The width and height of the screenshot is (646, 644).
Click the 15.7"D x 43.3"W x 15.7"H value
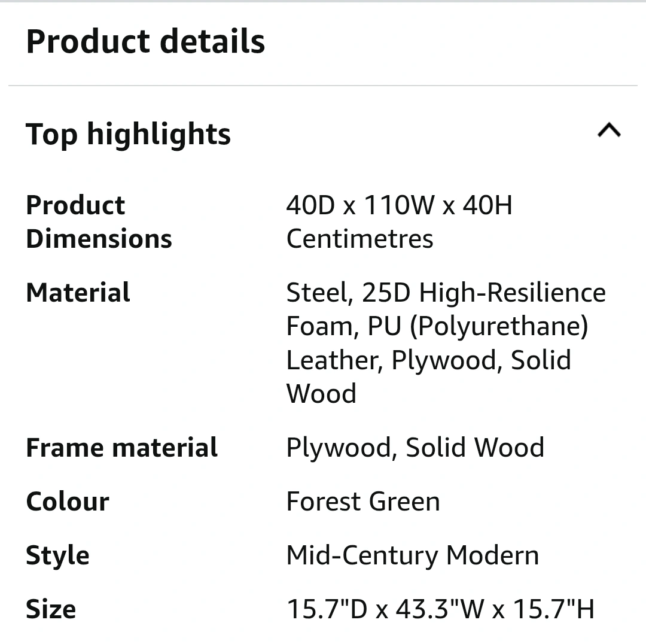point(440,609)
